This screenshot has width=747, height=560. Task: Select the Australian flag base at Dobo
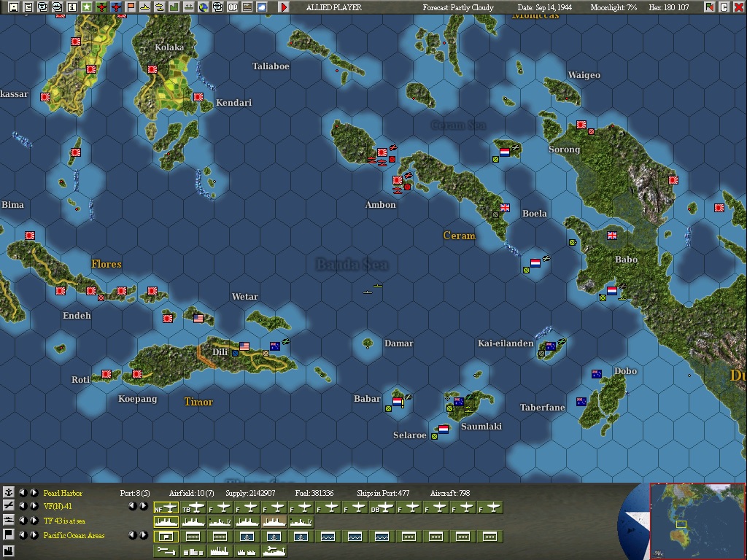click(597, 374)
